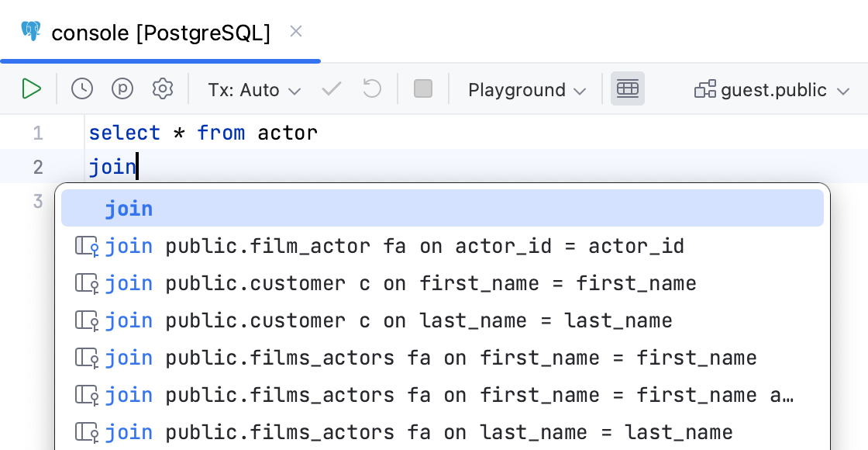Click the PostgreSQL elephant tab icon
Image resolution: width=868 pixels, height=450 pixels.
(x=31, y=32)
